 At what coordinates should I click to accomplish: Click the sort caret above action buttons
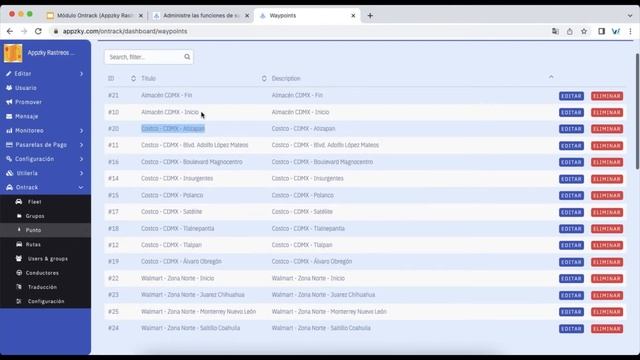pos(551,77)
